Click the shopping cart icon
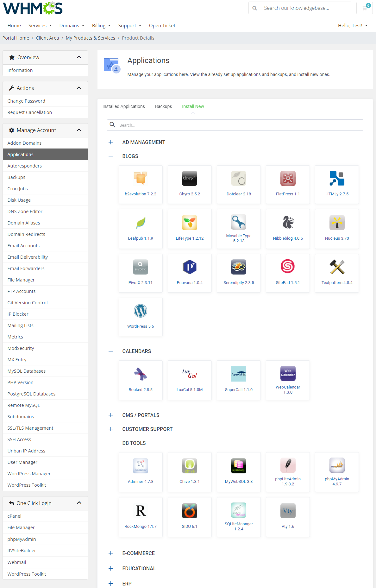The height and width of the screenshot is (588, 376). [365, 8]
